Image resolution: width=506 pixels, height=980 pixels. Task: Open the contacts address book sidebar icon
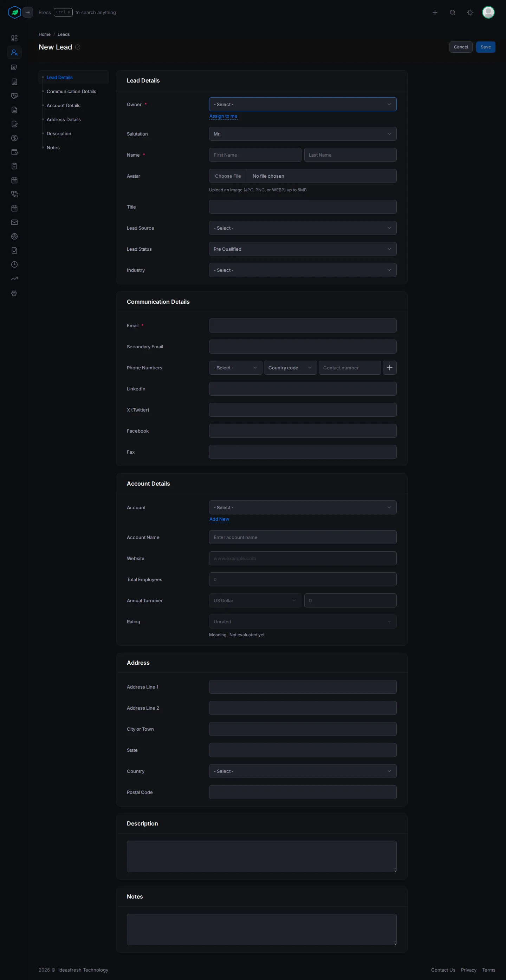14,67
